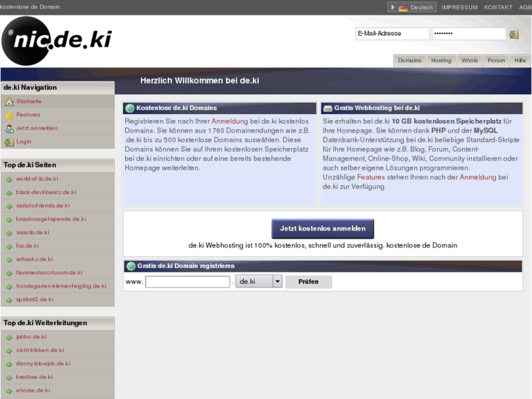Visit jabbo.de.ki redirect link
Viewport: 532px width, 399px height.
[31, 337]
